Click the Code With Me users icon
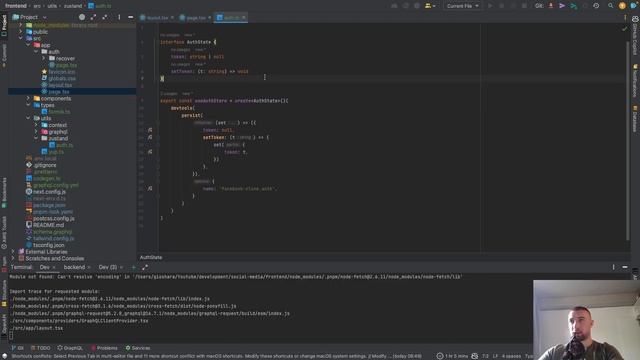Viewport: 640px width, 360px height. point(429,6)
